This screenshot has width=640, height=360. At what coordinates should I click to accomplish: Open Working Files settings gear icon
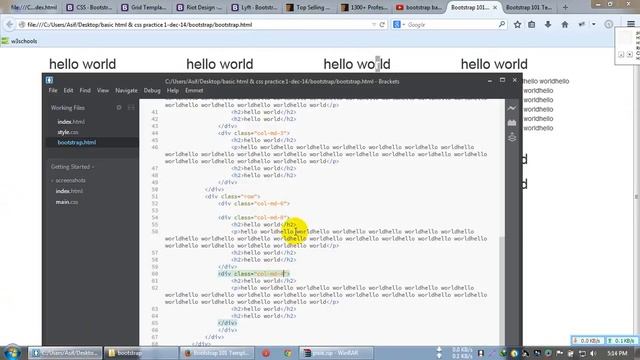(x=119, y=108)
